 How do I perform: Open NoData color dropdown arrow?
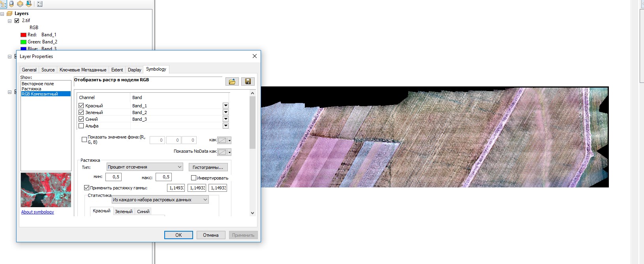[x=229, y=152]
